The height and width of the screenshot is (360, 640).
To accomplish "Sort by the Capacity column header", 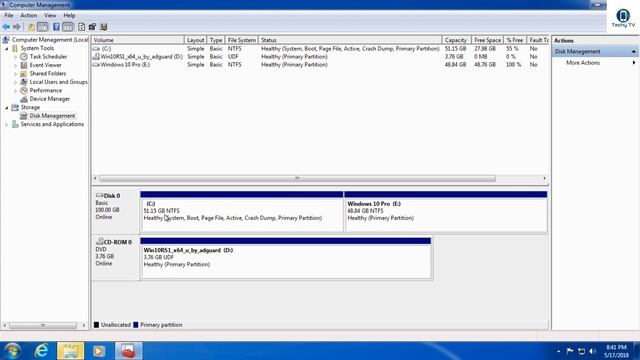I will tap(456, 40).
